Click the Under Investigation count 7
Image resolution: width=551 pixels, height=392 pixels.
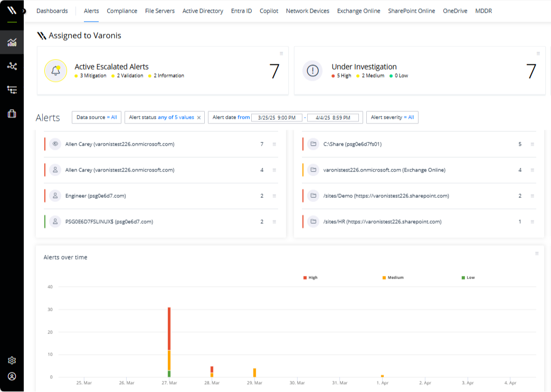pyautogui.click(x=531, y=71)
